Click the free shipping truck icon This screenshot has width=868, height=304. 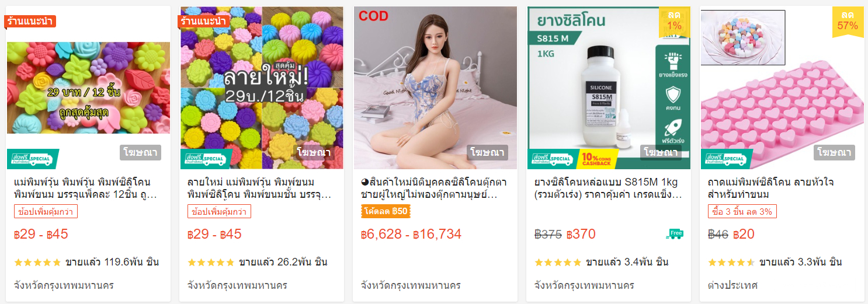pos(674,234)
